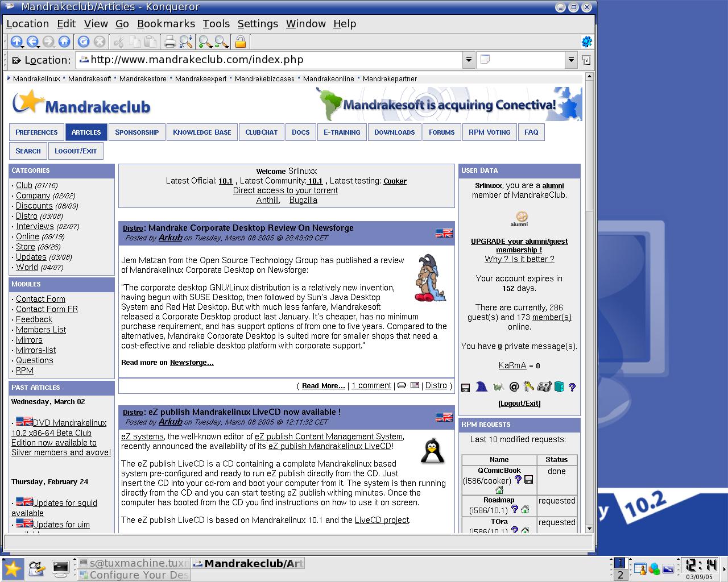Open the RPM Voting tab

490,132
